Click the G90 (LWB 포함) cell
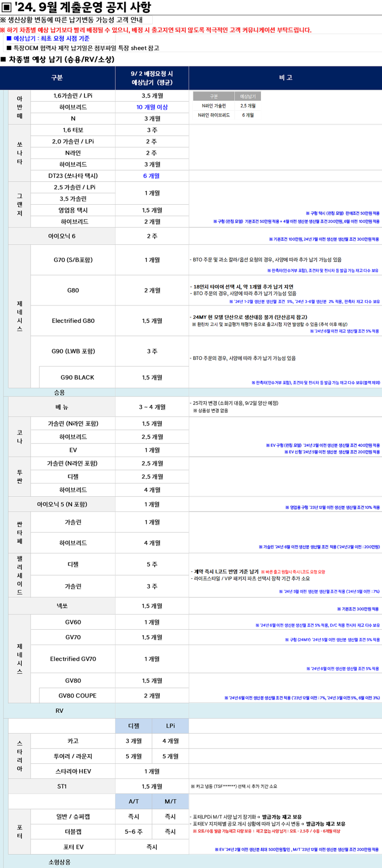The height and width of the screenshot is (868, 382). click(x=73, y=351)
